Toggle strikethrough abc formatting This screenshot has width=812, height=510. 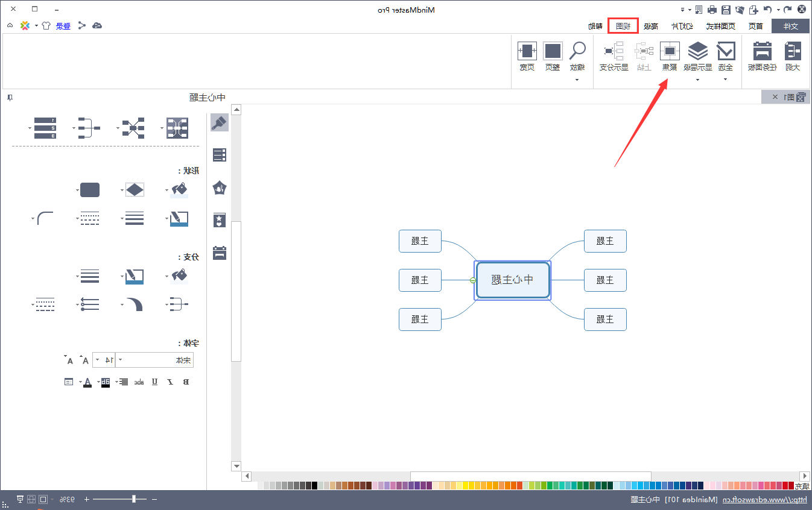(139, 382)
